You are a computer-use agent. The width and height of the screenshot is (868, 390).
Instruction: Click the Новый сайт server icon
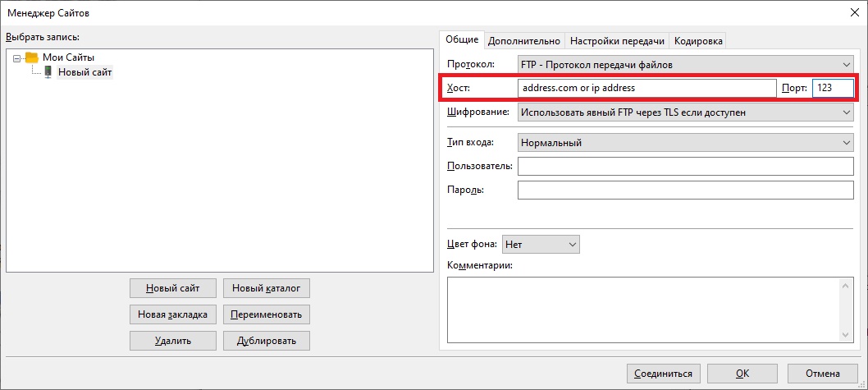click(x=48, y=72)
